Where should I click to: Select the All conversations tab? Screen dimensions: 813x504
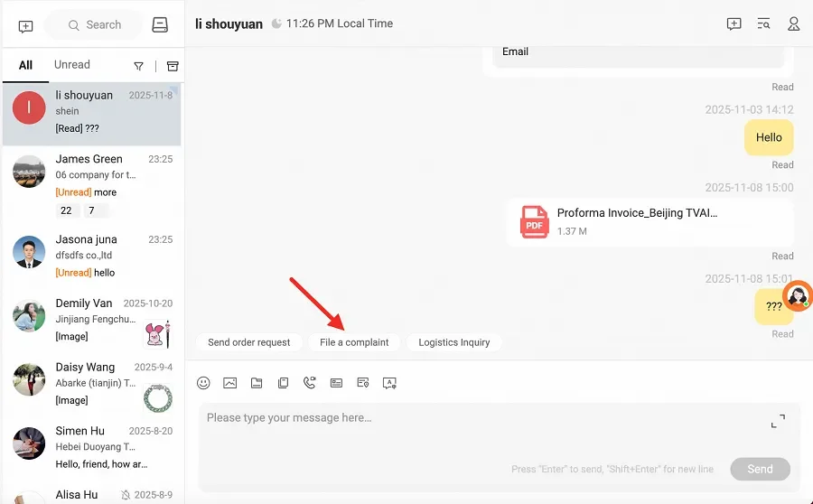click(25, 65)
